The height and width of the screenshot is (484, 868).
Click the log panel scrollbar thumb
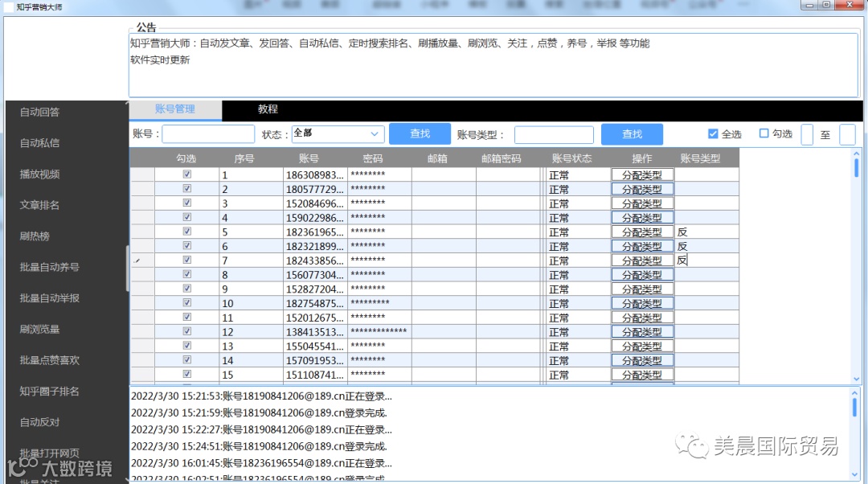pyautogui.click(x=854, y=408)
